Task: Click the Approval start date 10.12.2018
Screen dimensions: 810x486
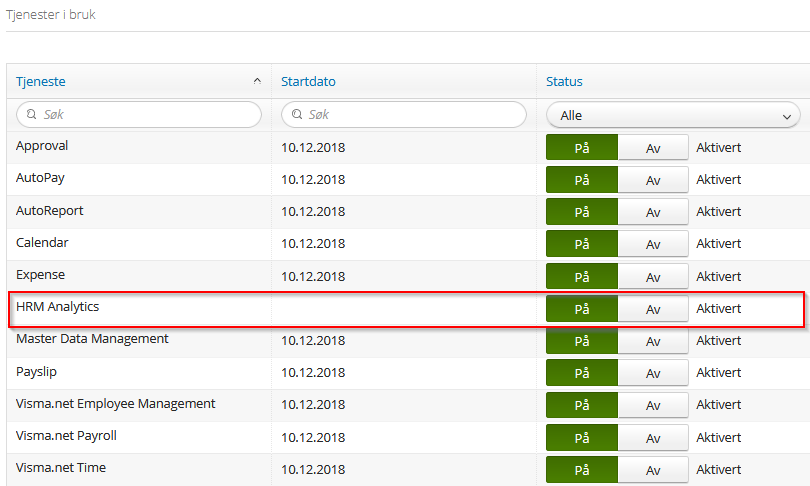Action: click(x=313, y=148)
